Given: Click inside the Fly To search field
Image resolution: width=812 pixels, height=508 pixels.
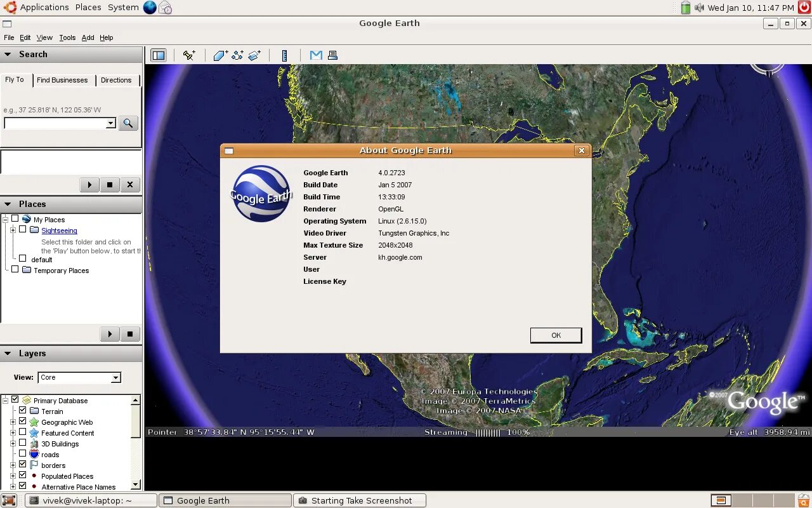Looking at the screenshot, I should click(55, 123).
